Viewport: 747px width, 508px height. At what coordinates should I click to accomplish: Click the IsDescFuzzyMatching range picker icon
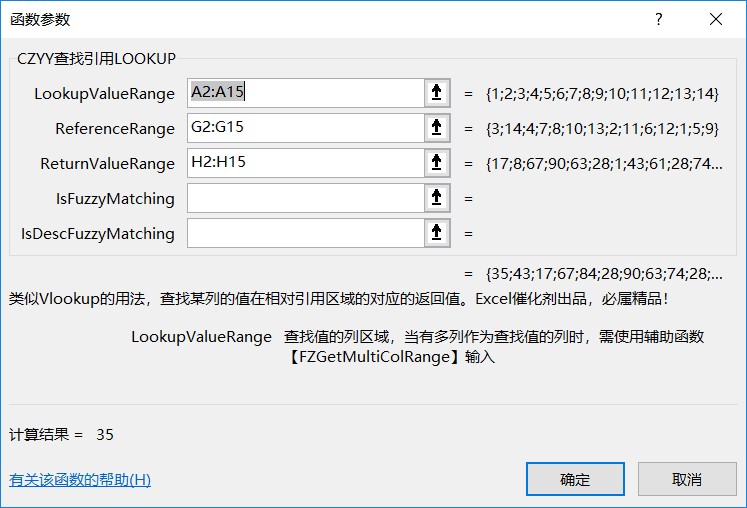pyautogui.click(x=437, y=234)
